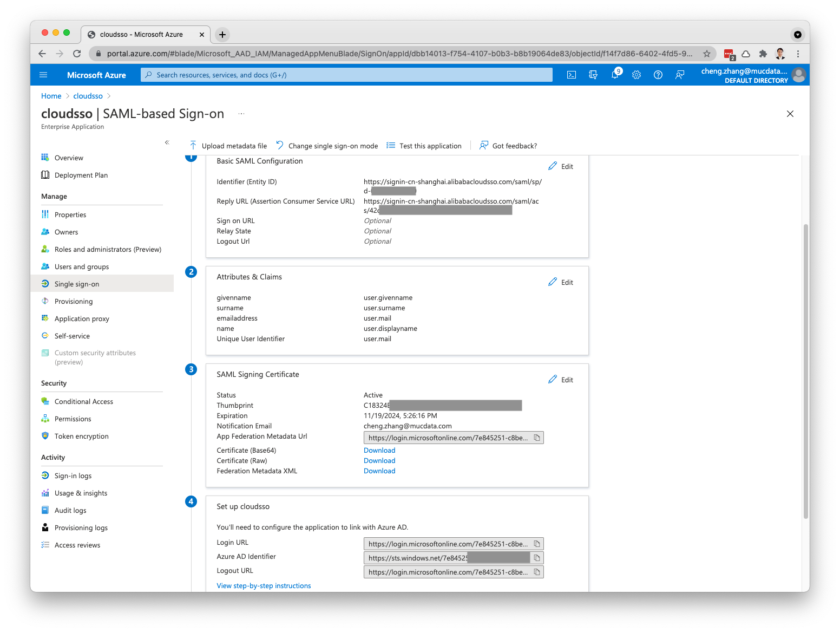
Task: Open the notifications bell icon
Action: [x=615, y=75]
